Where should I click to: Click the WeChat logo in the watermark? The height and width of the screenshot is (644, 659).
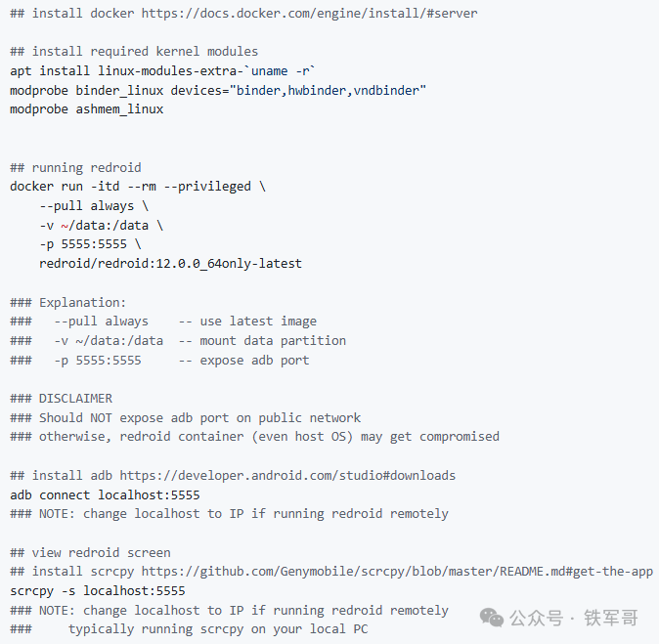(496, 618)
